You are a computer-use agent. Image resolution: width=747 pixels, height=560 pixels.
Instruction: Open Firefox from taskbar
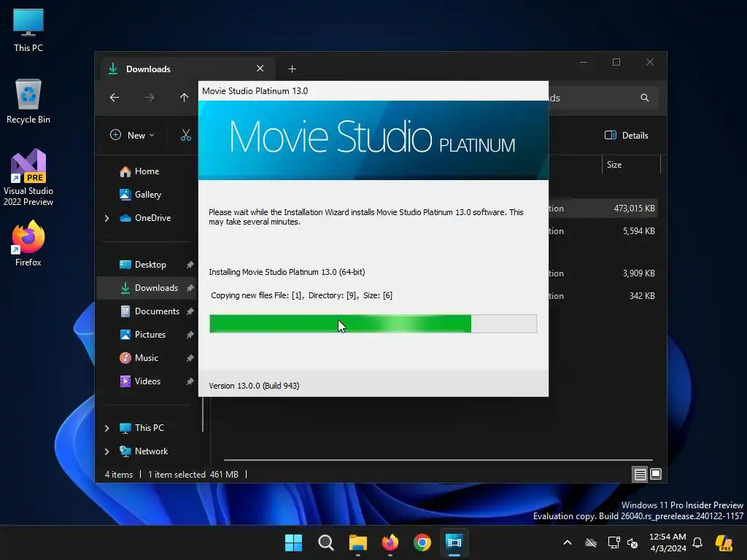[x=390, y=542]
